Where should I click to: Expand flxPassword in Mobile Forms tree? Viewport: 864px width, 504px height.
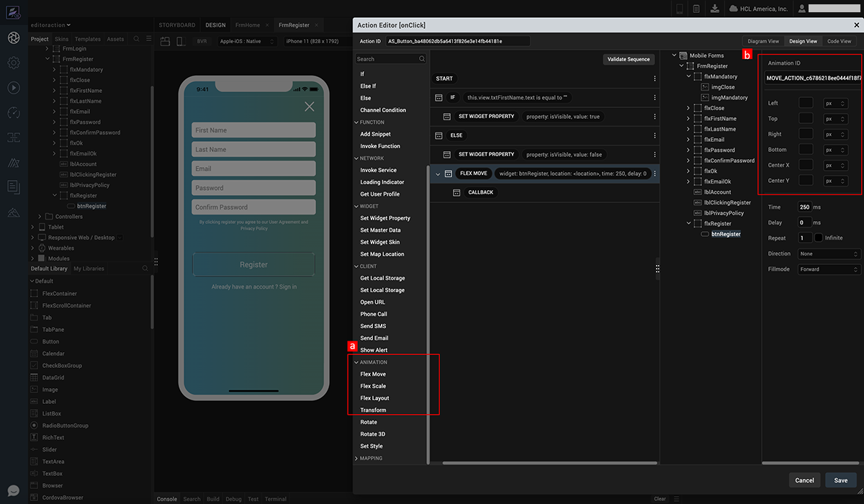pos(688,150)
